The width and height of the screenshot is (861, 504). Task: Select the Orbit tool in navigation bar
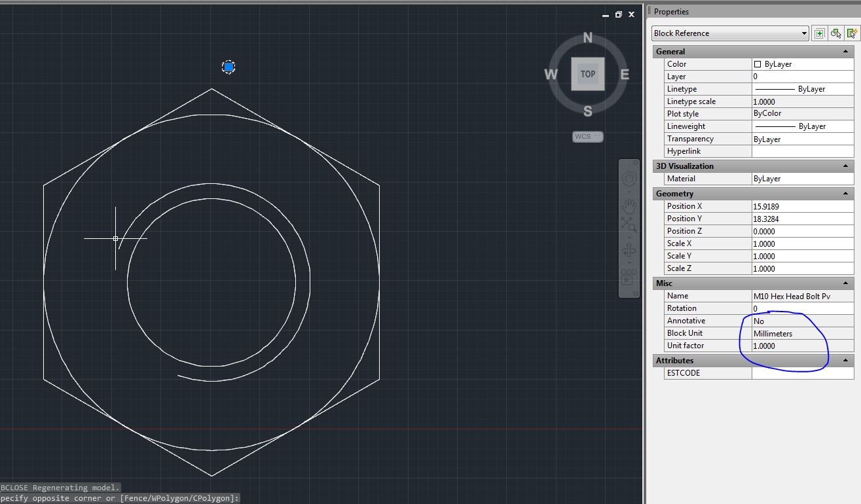(x=629, y=250)
